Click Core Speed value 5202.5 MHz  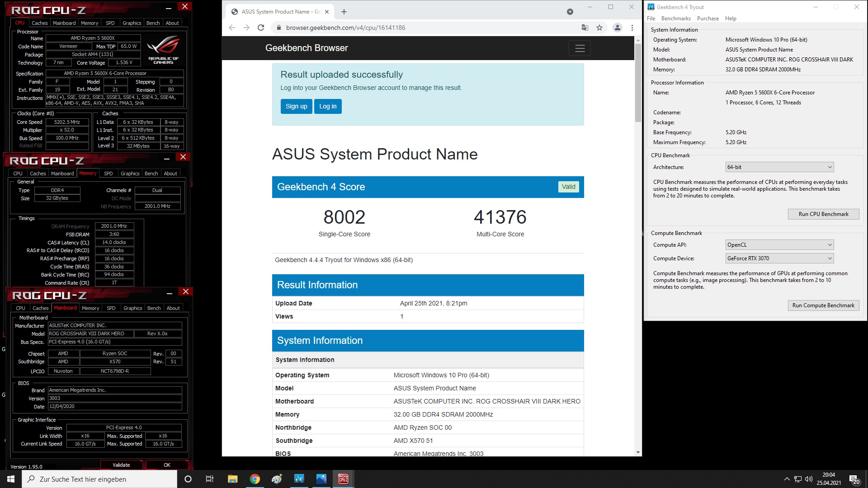coord(67,122)
